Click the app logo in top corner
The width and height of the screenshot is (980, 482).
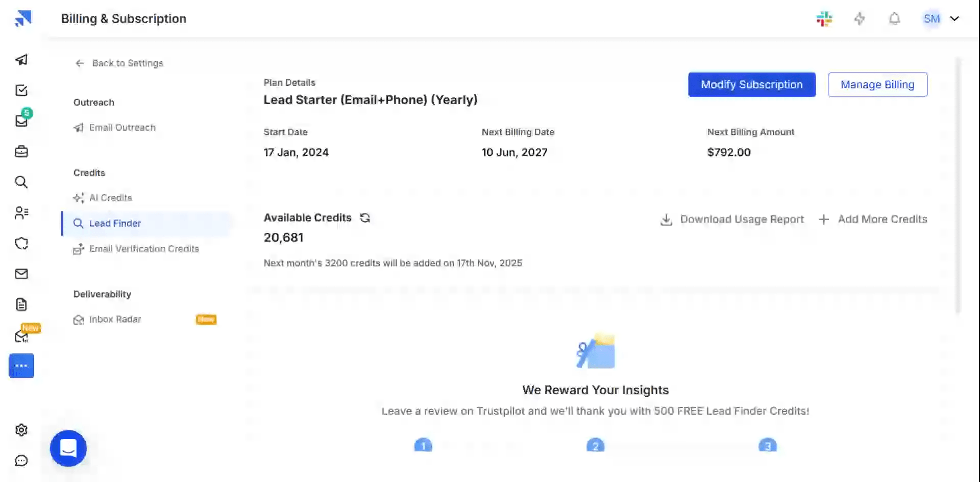tap(23, 18)
